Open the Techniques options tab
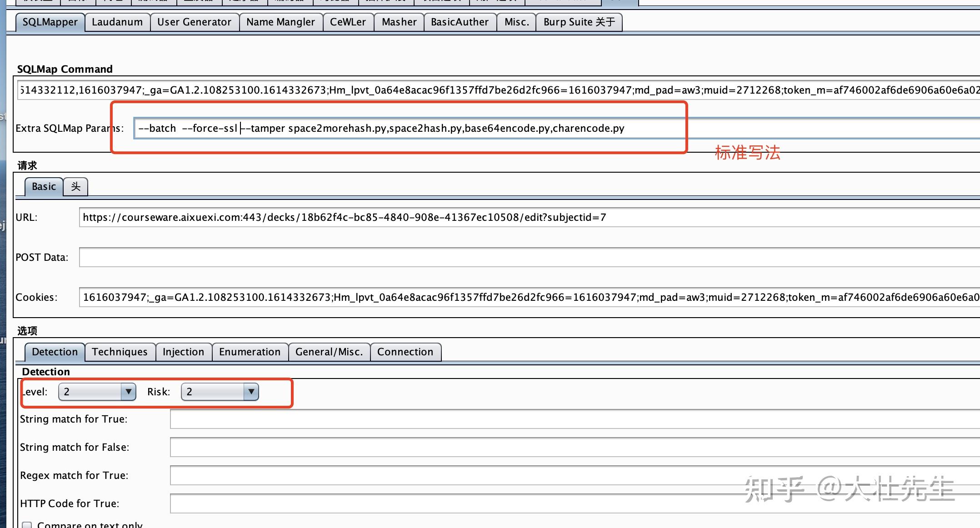The width and height of the screenshot is (980, 528). click(120, 352)
